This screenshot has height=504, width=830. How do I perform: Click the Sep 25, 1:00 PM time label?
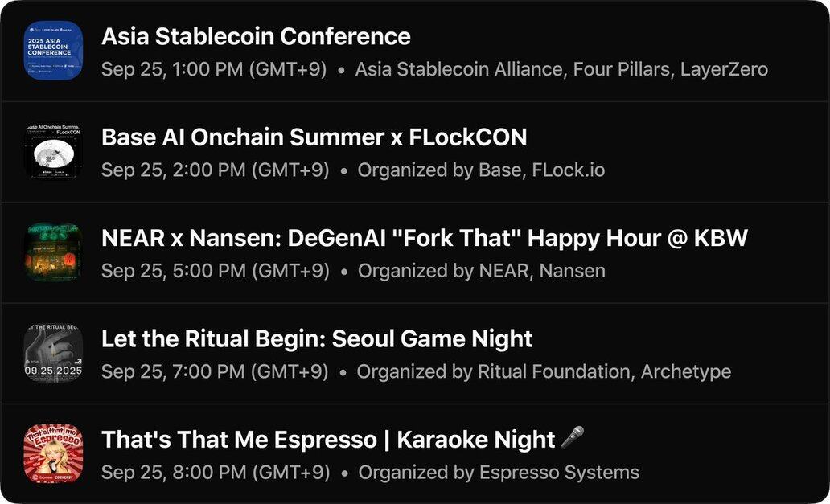(x=214, y=69)
